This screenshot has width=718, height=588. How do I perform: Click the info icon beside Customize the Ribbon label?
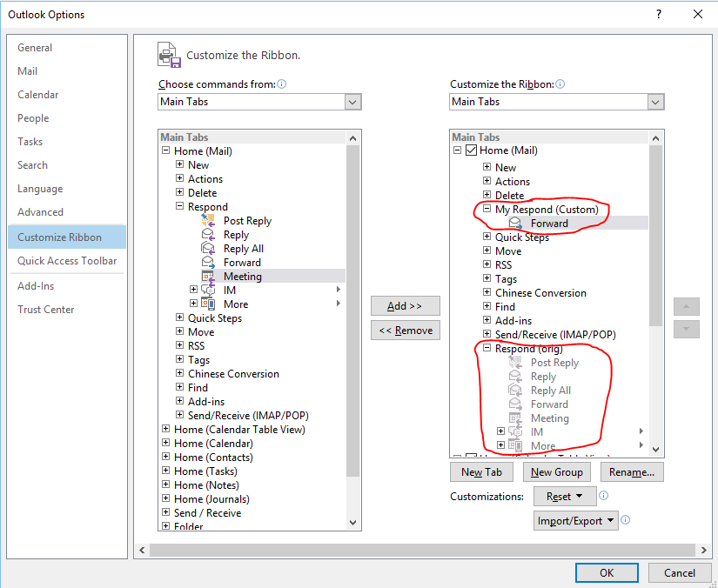560,84
